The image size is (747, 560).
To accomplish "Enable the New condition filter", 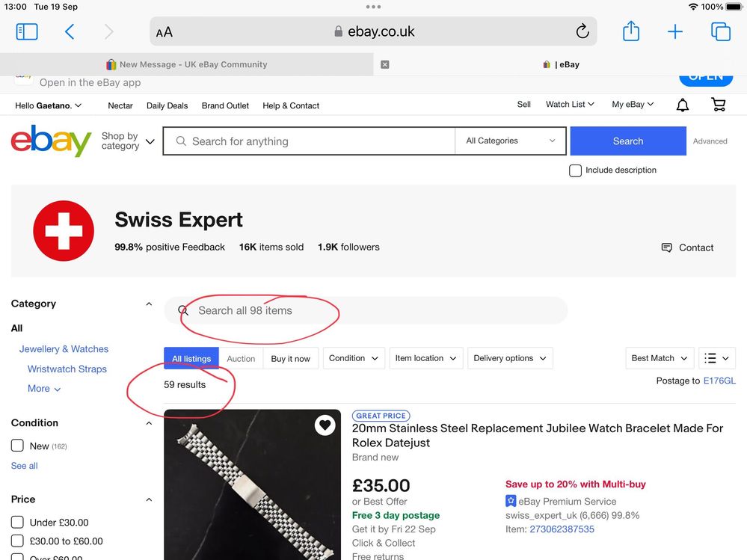I will (x=18, y=446).
